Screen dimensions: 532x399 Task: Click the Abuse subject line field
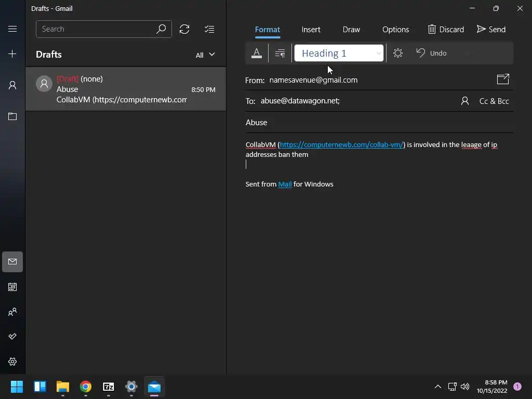point(379,123)
